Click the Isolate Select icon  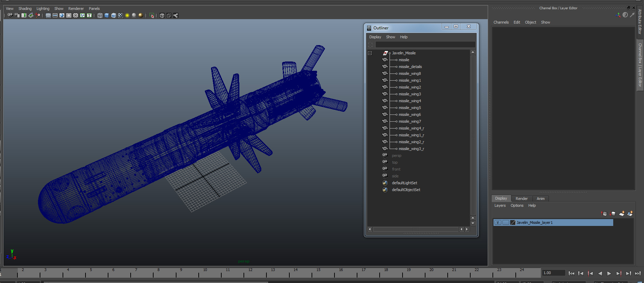click(x=152, y=15)
